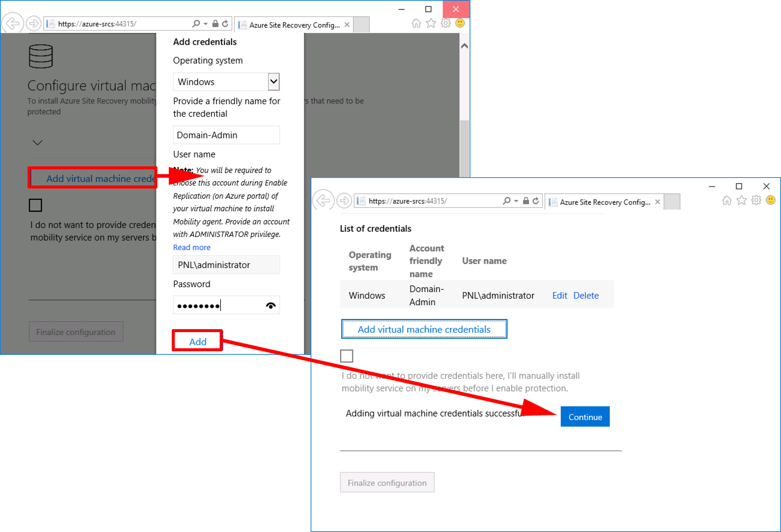Click Back arrow in the left browser window
This screenshot has height=532, width=781.
pyautogui.click(x=12, y=24)
